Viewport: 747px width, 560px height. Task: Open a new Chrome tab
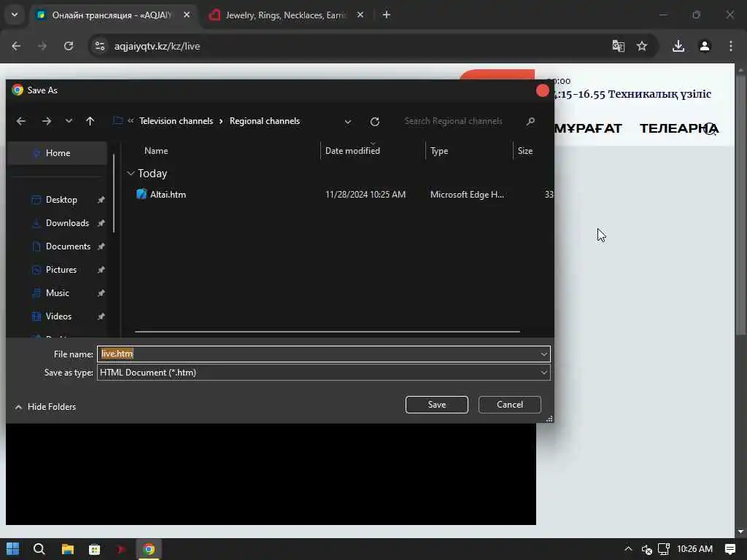387,15
